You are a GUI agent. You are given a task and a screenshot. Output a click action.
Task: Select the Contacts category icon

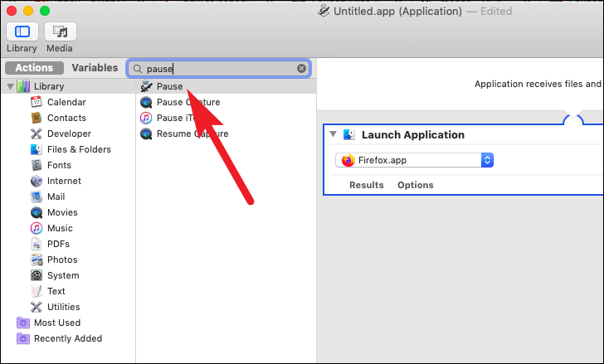[x=37, y=118]
